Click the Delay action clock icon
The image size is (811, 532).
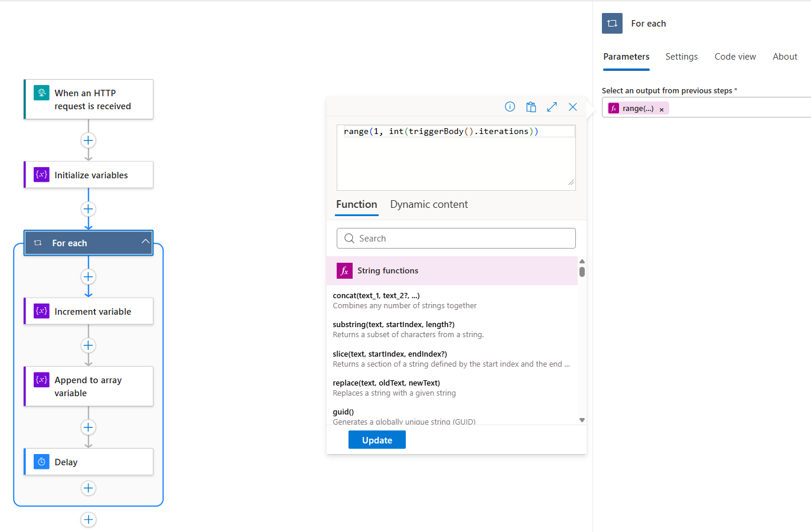point(41,462)
